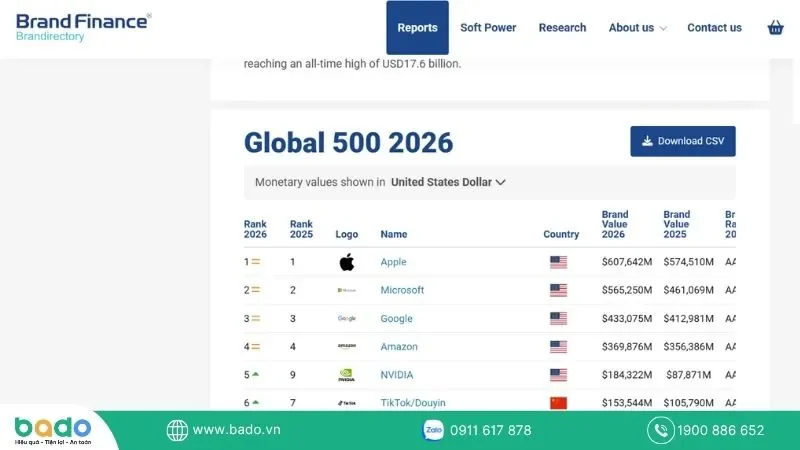Viewport: 800px width, 450px height.
Task: Click the rank-up arrow in NVIDIA row
Action: 256,374
